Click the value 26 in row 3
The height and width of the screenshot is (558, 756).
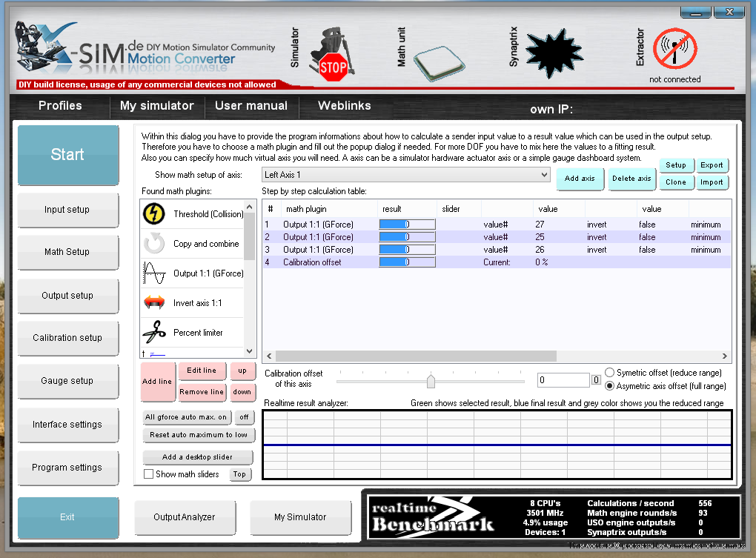[540, 250]
